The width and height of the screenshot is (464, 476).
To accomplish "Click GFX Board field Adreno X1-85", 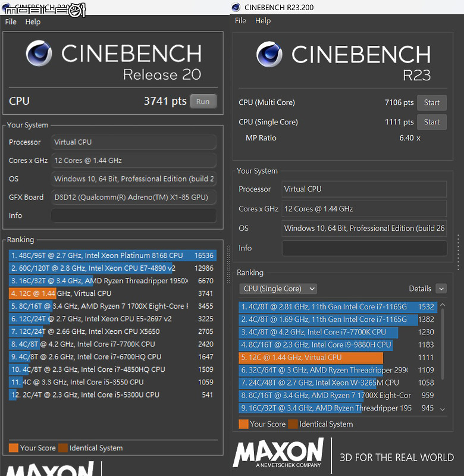I will coord(133,198).
